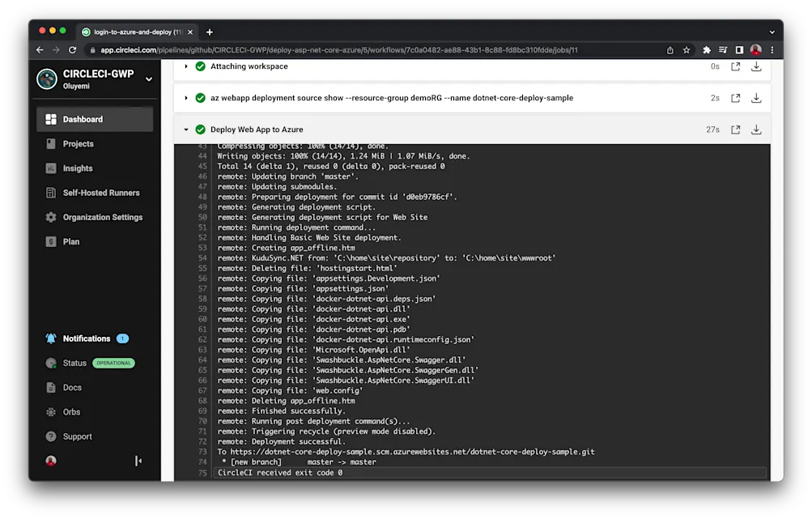Screen dimensions: 812x519
Task: Click the Insights chart icon
Action: coord(51,168)
